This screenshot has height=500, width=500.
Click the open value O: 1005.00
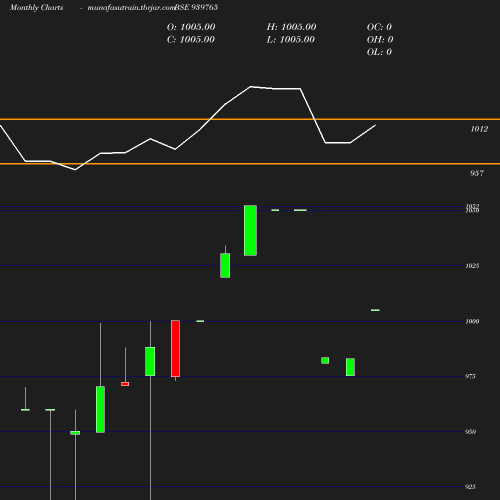click(x=191, y=27)
